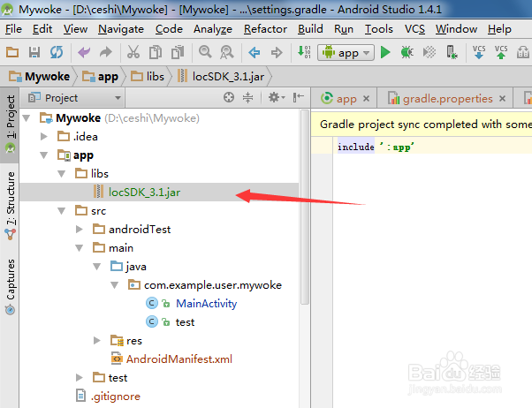Expand the test folder under src

[x=80, y=377]
